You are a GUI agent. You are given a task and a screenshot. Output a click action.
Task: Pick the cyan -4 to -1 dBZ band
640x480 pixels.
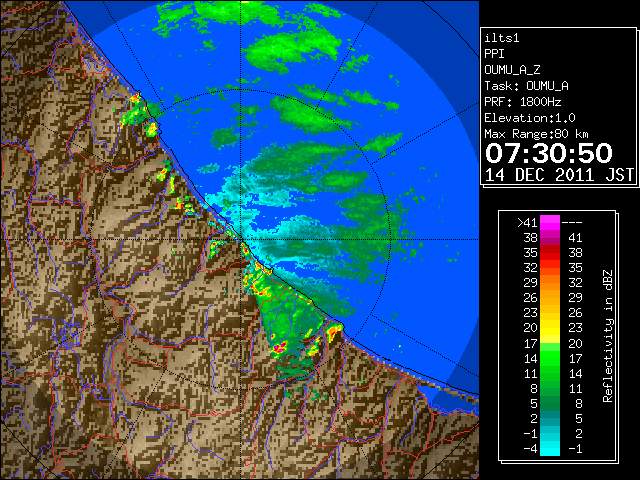click(550, 448)
